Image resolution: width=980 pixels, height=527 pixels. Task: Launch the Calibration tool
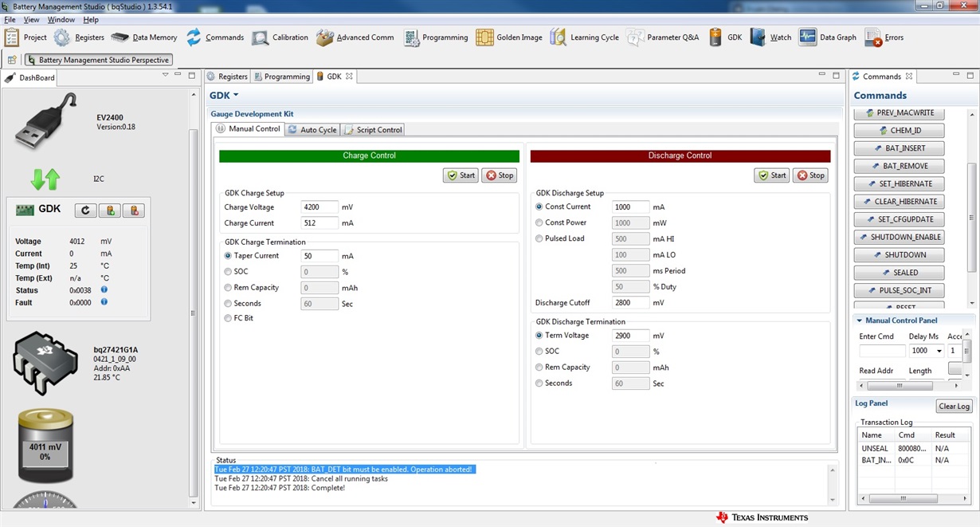280,37
